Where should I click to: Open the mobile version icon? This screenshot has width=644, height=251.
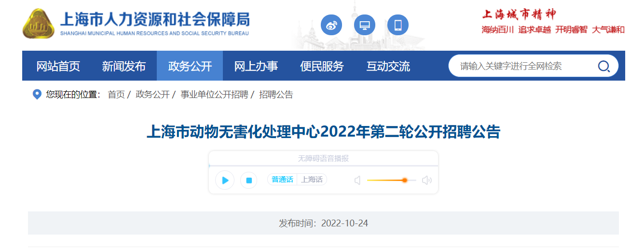398,25
